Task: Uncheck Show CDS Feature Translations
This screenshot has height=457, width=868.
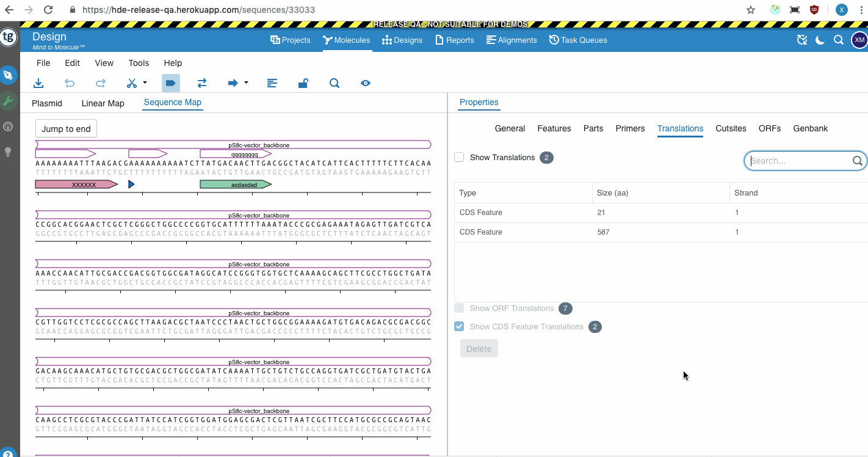Action: pyautogui.click(x=459, y=326)
